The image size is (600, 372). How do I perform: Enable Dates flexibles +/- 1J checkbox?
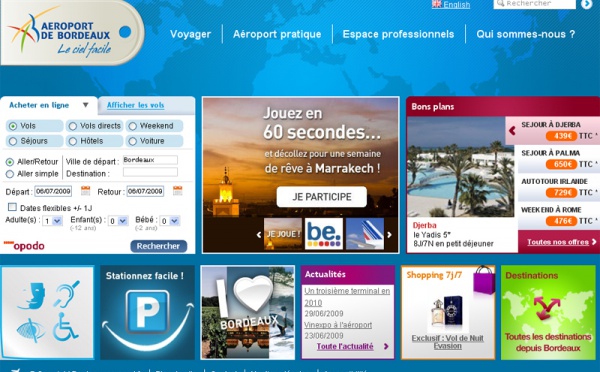coord(12,207)
